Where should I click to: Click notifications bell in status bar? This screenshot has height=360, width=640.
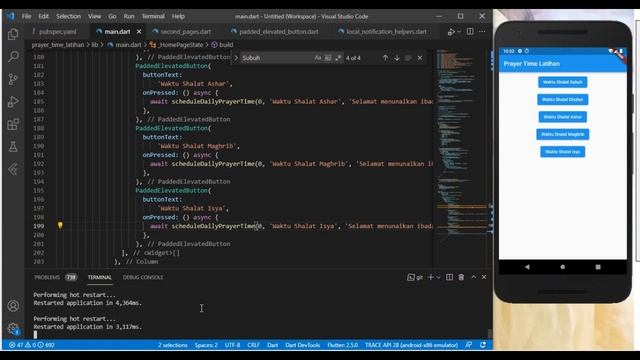483,345
